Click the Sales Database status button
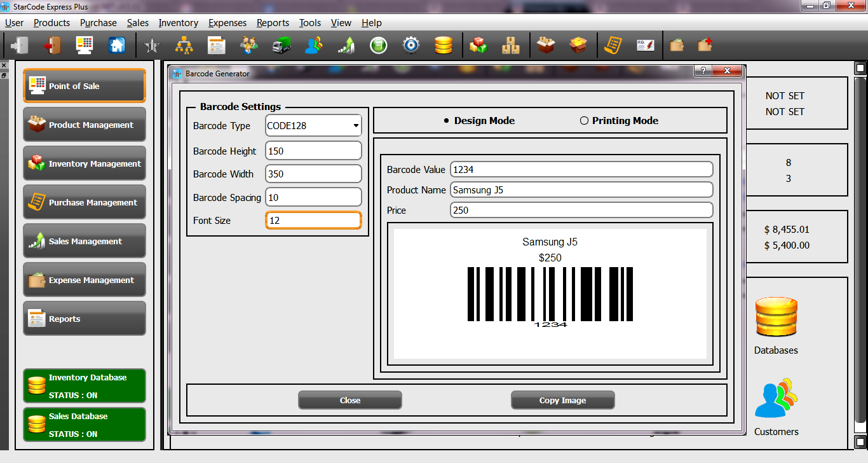 coord(85,424)
